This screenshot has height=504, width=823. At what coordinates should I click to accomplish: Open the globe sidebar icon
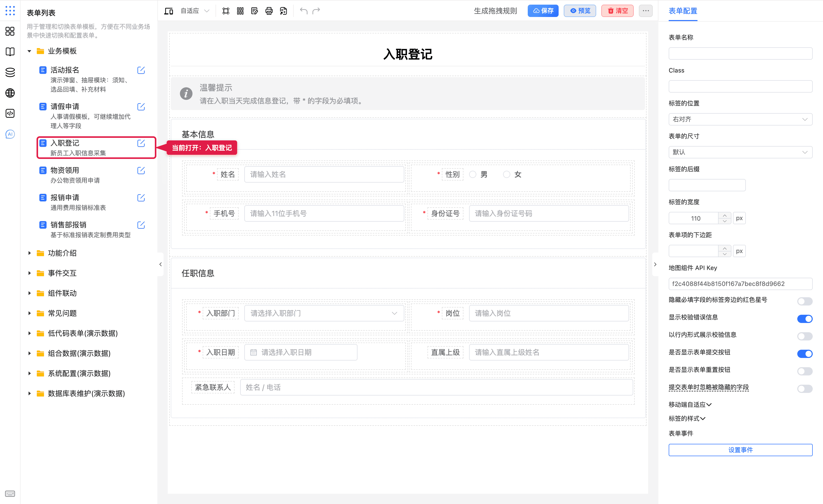[10, 93]
